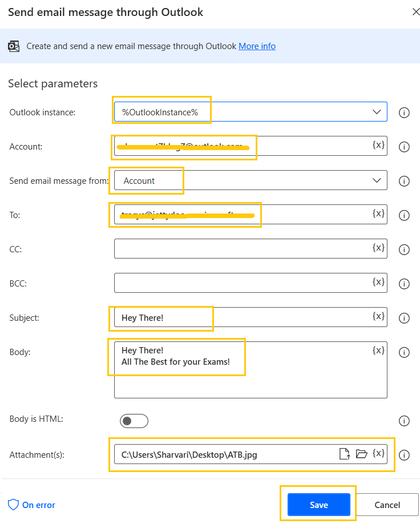
Task: Open the On error settings
Action: point(31,505)
